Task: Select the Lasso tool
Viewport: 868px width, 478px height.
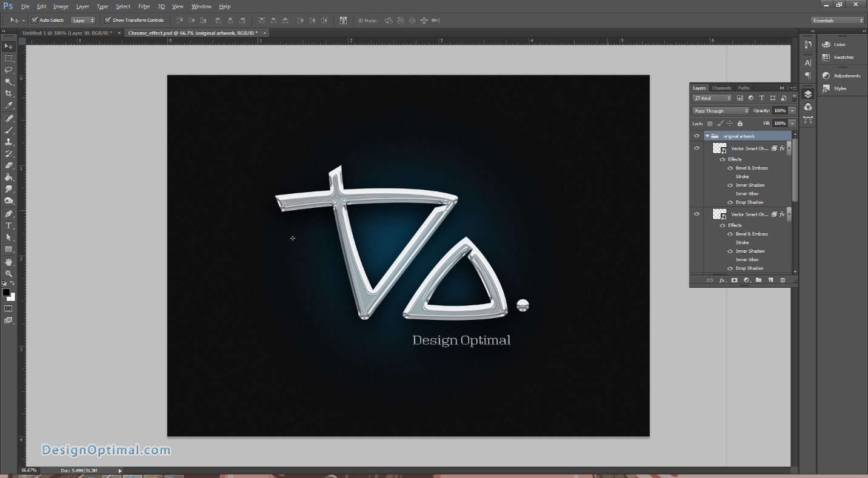Action: click(x=8, y=70)
